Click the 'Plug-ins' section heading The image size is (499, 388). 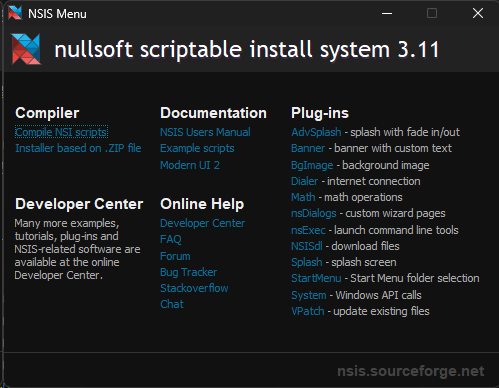pyautogui.click(x=320, y=113)
